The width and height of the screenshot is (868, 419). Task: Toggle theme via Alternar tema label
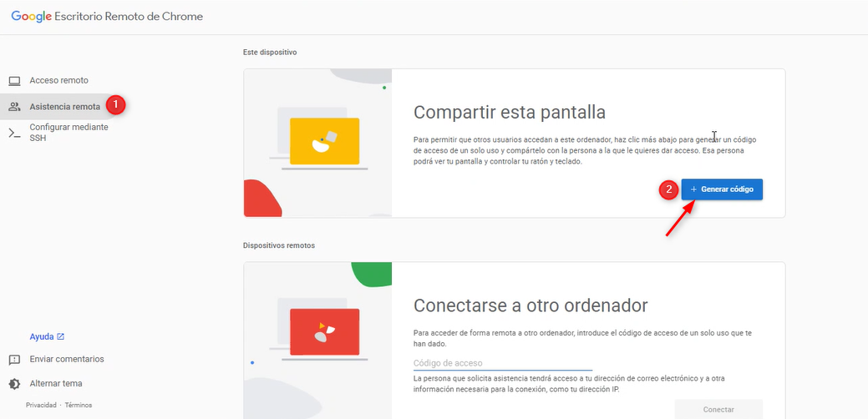[56, 384]
